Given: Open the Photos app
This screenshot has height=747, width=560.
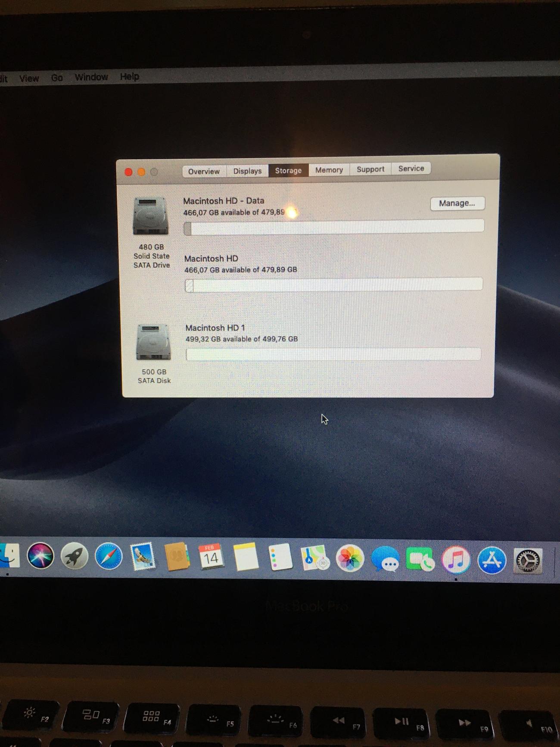Looking at the screenshot, I should [x=350, y=559].
